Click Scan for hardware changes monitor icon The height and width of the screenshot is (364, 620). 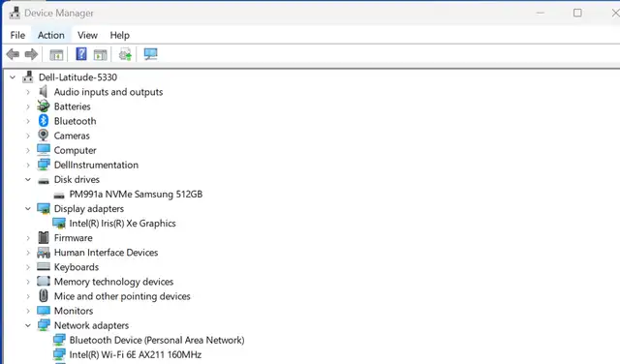151,54
